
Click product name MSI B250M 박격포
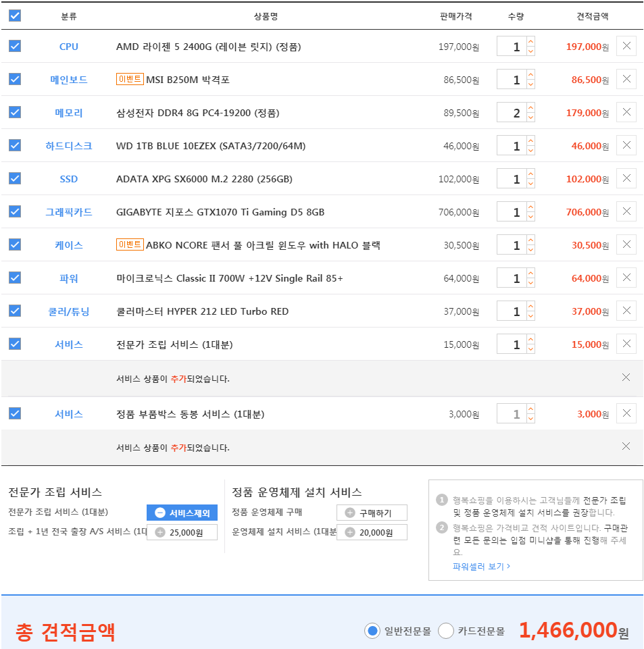(188, 80)
